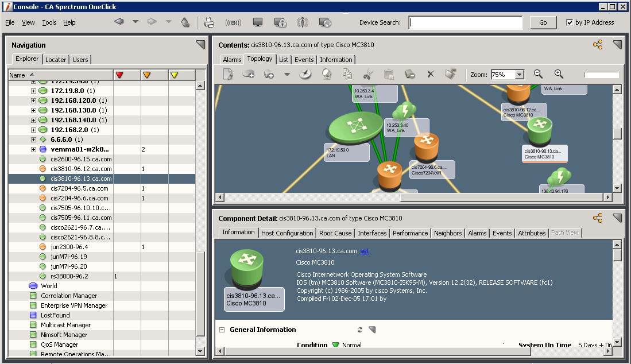Image resolution: width=631 pixels, height=364 pixels.
Task: Click the Paste clipboard icon
Action: pos(389,74)
